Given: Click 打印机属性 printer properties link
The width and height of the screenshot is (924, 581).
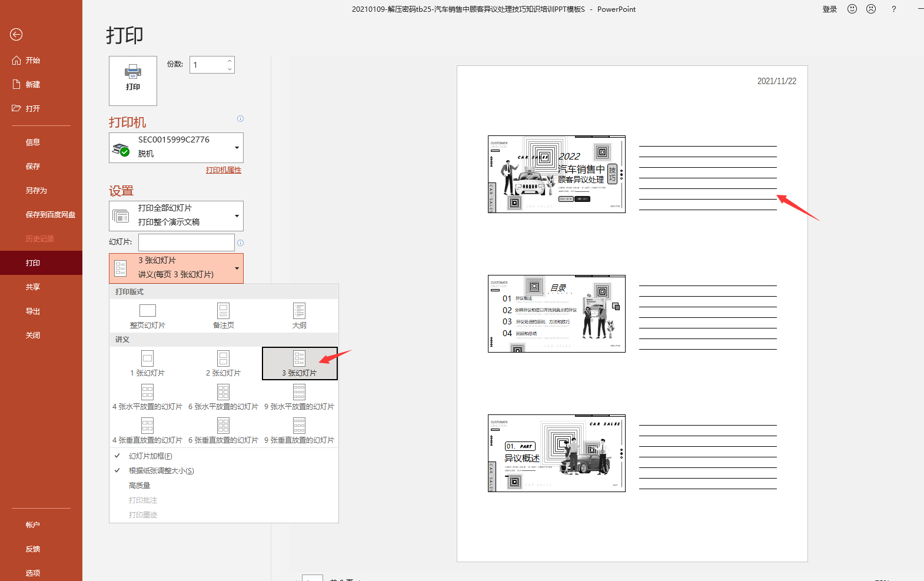Looking at the screenshot, I should point(224,170).
